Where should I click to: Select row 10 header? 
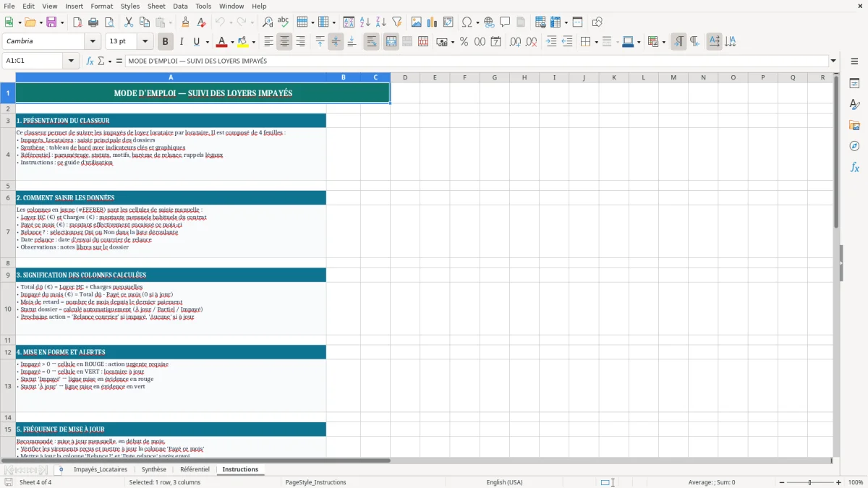tap(8, 309)
